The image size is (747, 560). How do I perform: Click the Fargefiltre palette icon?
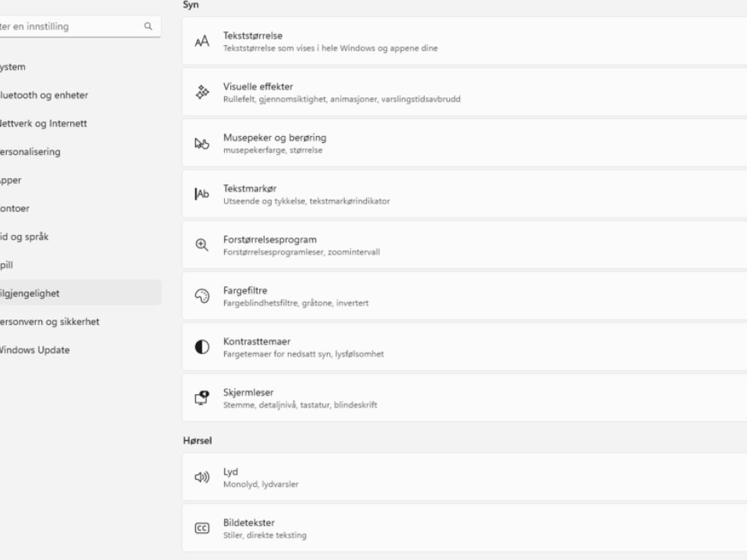click(x=202, y=296)
